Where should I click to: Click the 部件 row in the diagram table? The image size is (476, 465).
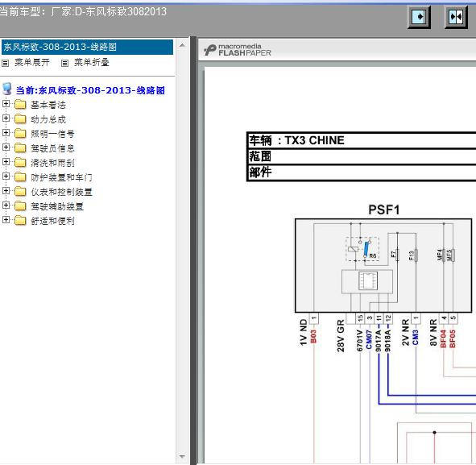(362, 172)
